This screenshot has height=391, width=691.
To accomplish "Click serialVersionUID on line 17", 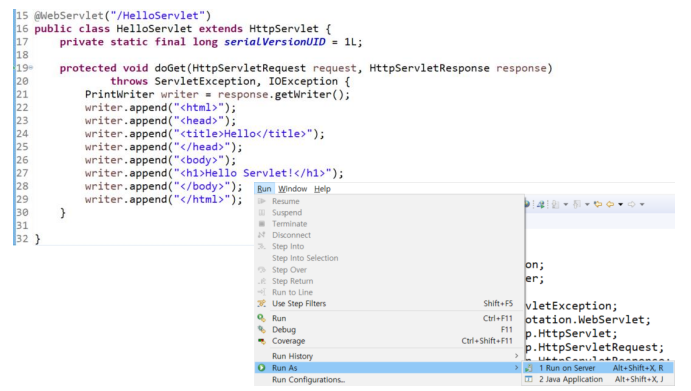I will (x=275, y=42).
